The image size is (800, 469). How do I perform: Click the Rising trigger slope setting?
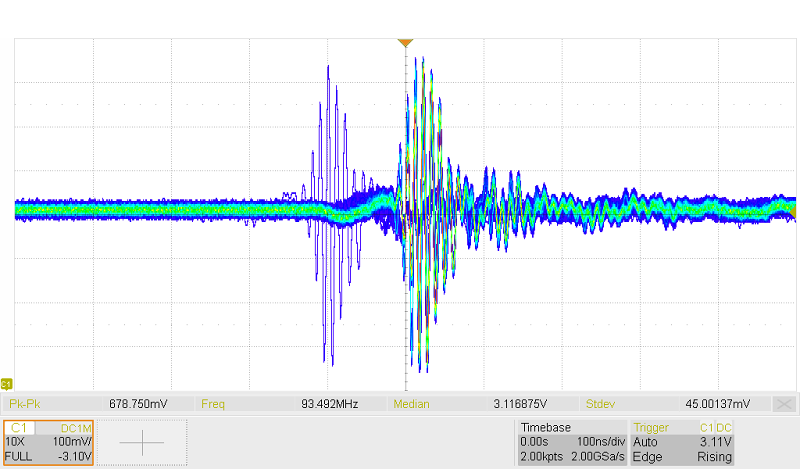tap(713, 456)
